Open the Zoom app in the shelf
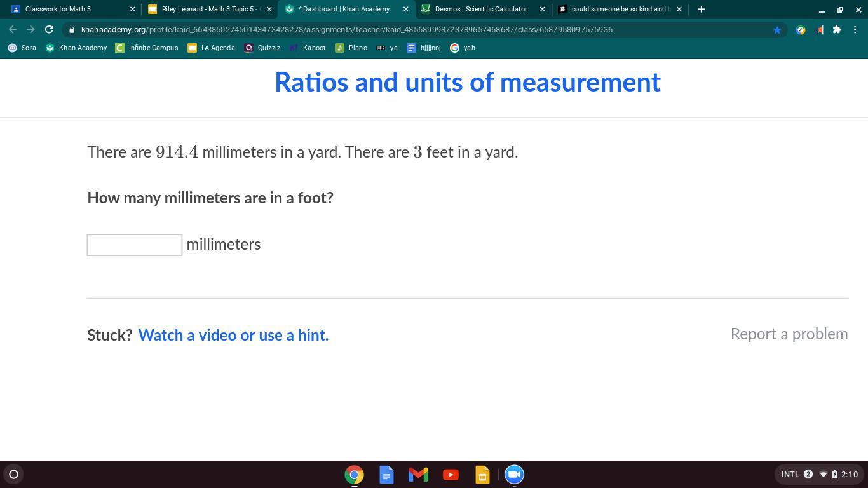This screenshot has height=488, width=868. (514, 475)
